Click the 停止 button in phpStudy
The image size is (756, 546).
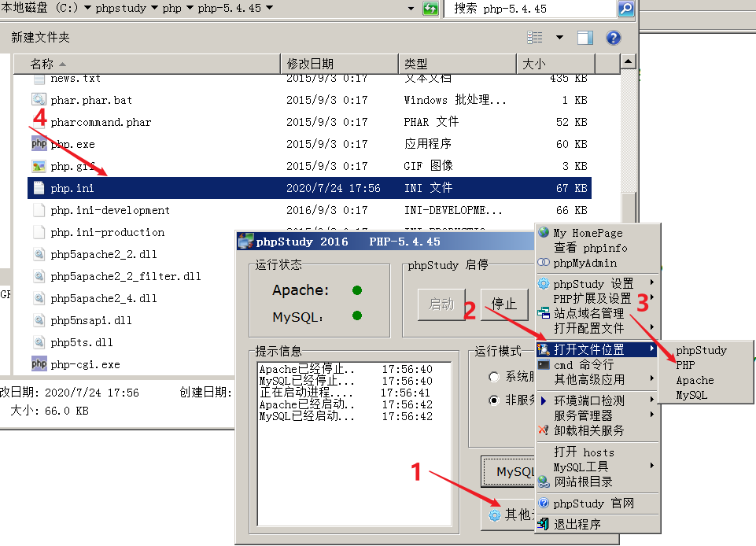tap(503, 304)
